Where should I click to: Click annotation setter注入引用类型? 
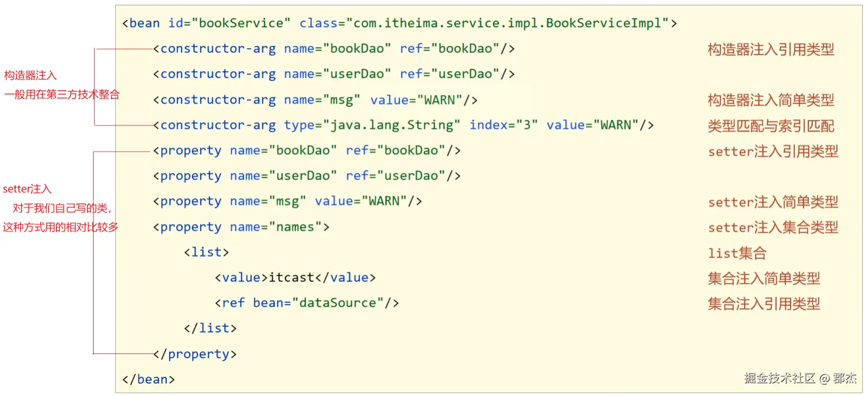click(773, 151)
